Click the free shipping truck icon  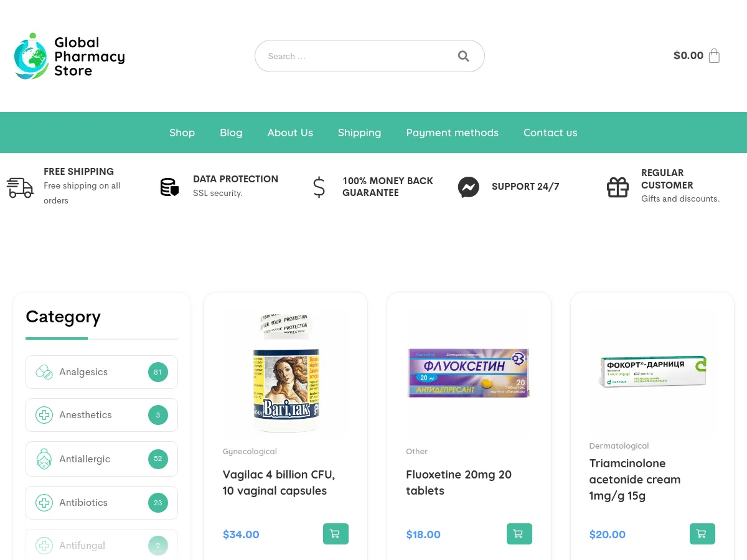[x=20, y=187]
